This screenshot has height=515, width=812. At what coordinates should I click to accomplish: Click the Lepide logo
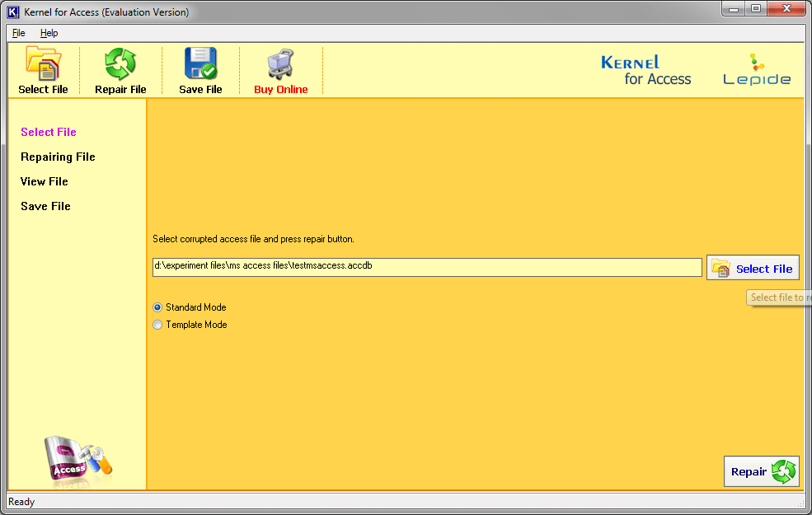coord(757,70)
